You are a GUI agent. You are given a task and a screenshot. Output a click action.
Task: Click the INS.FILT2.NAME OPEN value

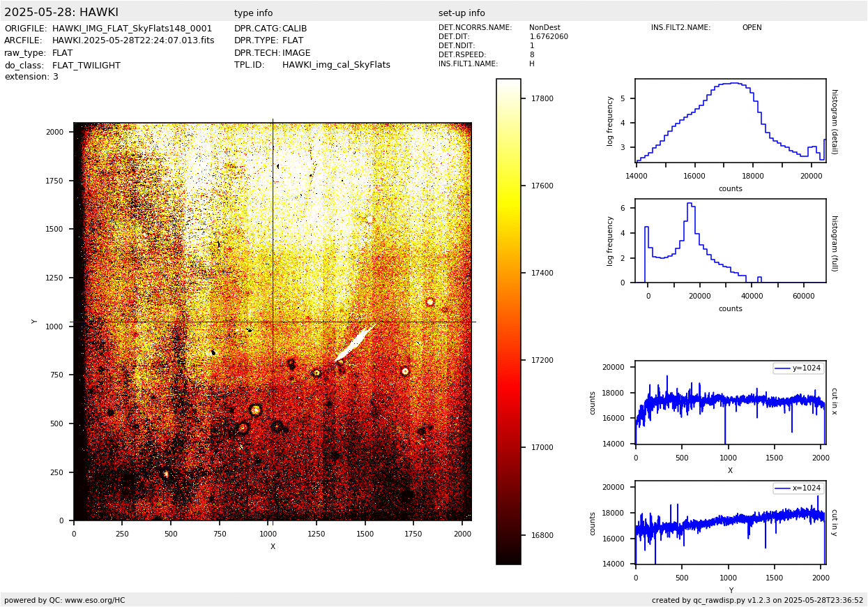click(x=752, y=28)
